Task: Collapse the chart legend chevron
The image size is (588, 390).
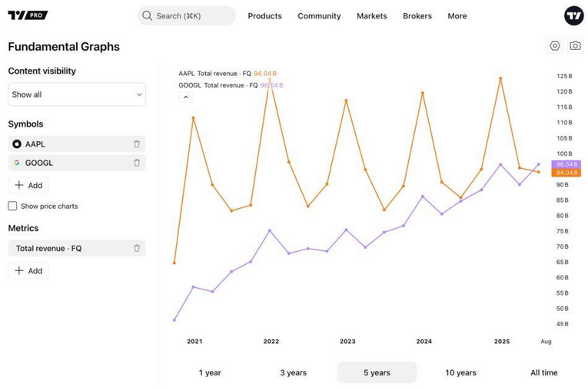Action: [x=185, y=97]
